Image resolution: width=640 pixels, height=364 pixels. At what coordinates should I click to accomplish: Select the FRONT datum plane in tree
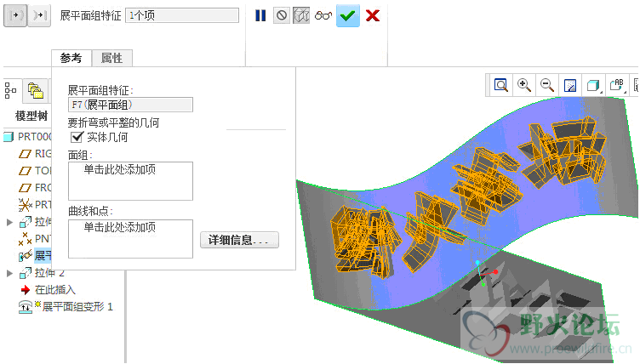(35, 188)
